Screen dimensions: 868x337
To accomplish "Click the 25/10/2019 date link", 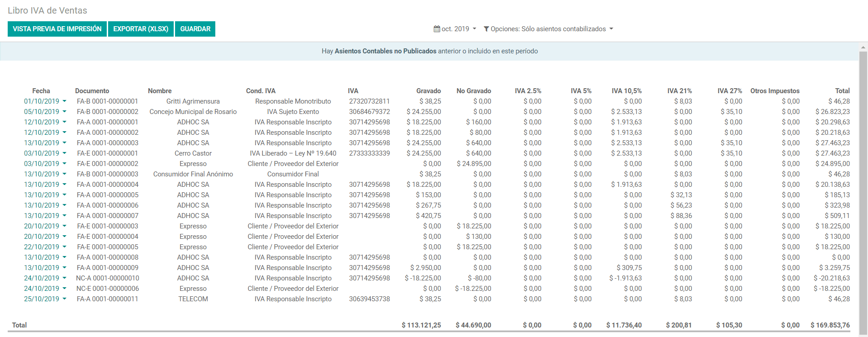I will tap(42, 299).
